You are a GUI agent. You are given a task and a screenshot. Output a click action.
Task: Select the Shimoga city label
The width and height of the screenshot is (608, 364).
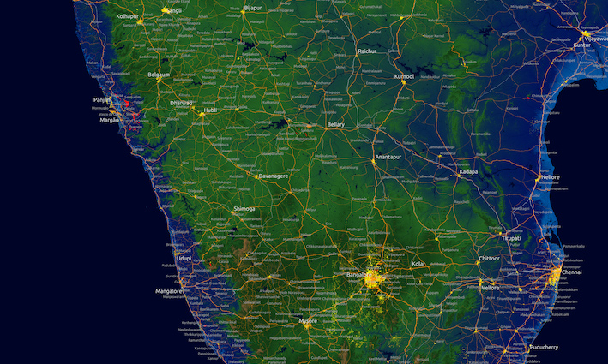244,209
